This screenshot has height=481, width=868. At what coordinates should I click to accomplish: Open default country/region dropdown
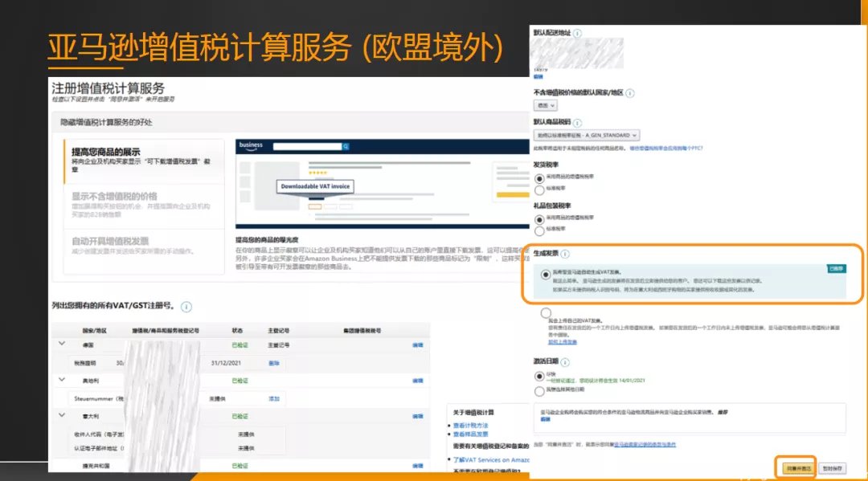point(545,106)
